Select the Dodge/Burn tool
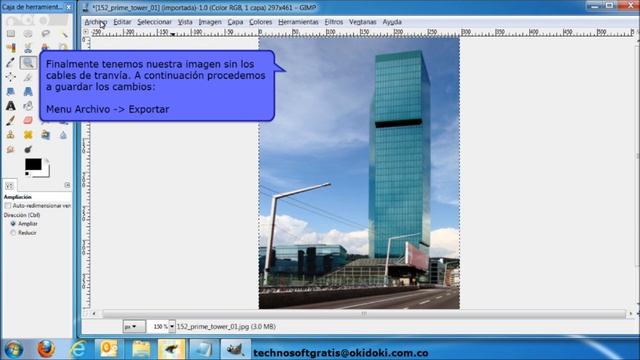This screenshot has height=360, width=640. pos(28,149)
